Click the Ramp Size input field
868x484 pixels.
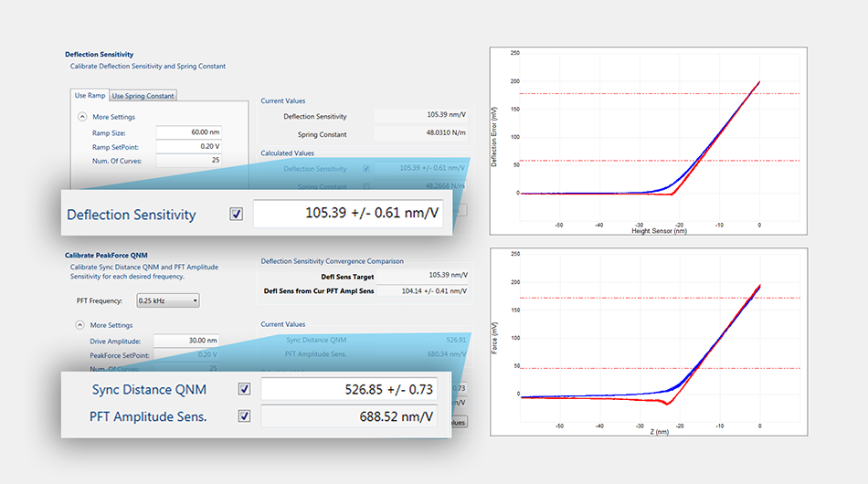click(x=187, y=132)
